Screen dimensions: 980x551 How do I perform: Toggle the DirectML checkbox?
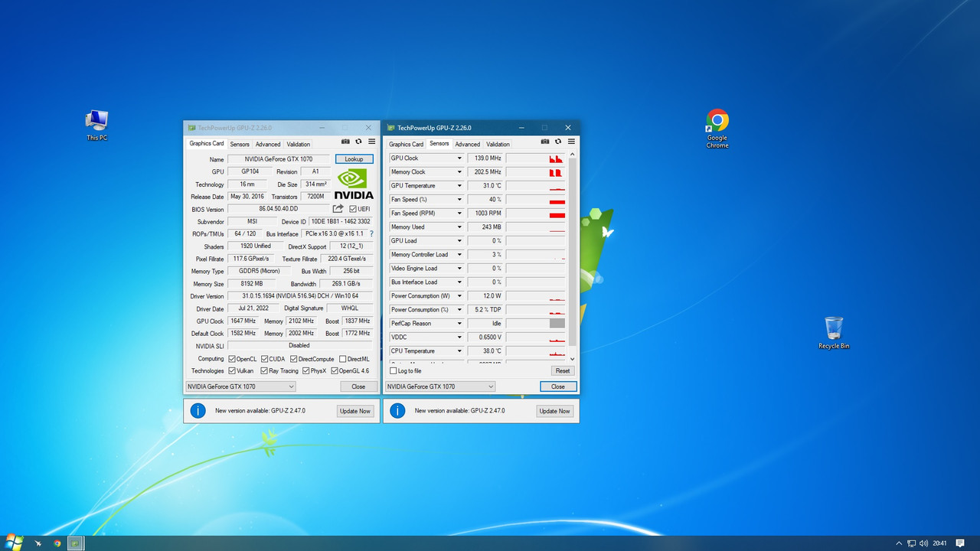click(342, 358)
